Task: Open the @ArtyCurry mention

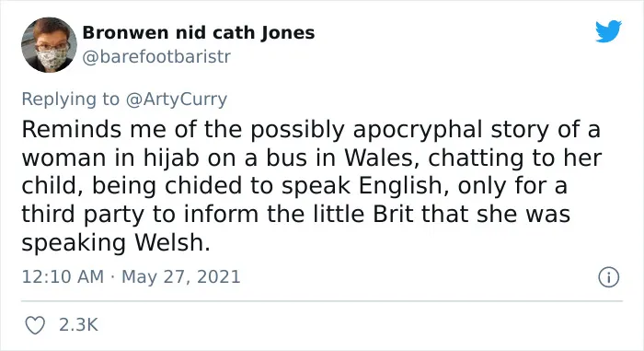Action: [x=177, y=99]
